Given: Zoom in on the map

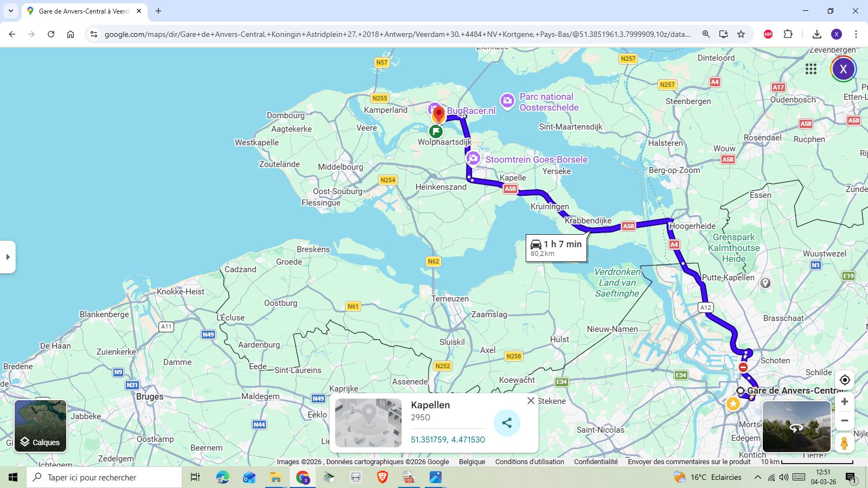Looking at the screenshot, I should [x=844, y=402].
